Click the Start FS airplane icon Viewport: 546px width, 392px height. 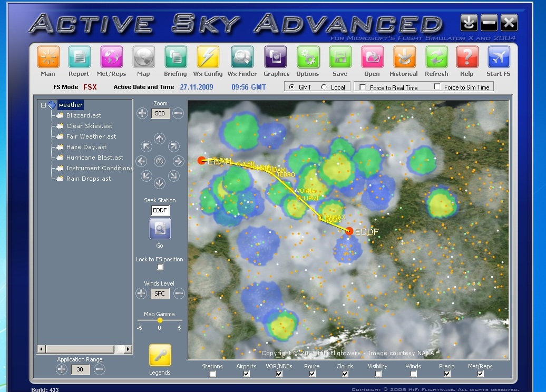499,57
